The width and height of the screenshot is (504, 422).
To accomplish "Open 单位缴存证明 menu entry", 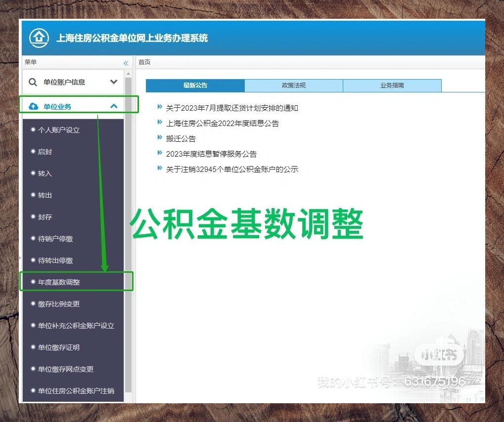I will click(59, 347).
